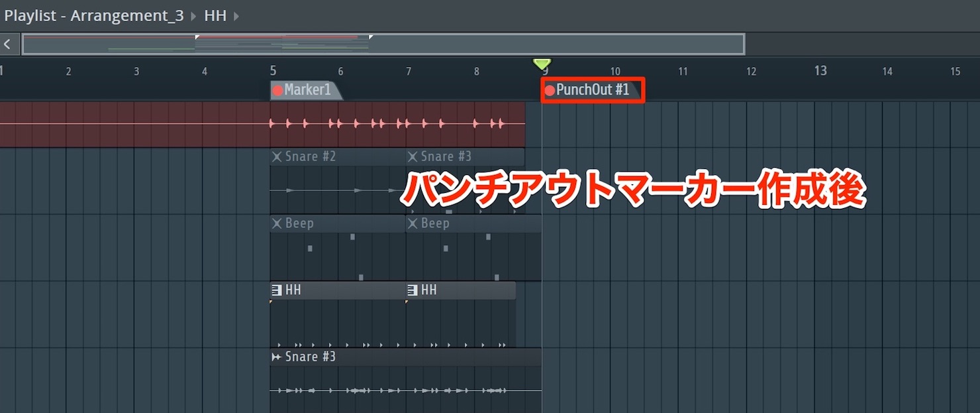Click the muted icon on first Beep clip
980x413 pixels.
pyautogui.click(x=277, y=223)
